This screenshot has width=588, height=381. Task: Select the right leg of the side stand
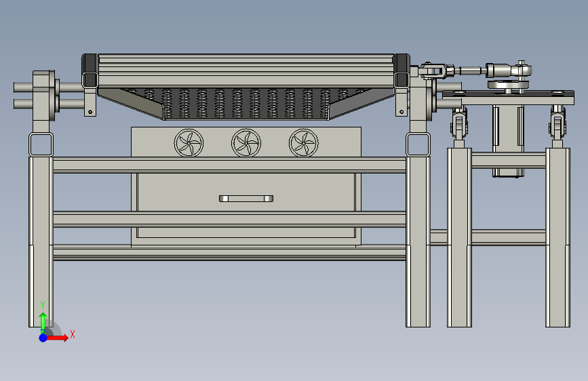point(557,237)
